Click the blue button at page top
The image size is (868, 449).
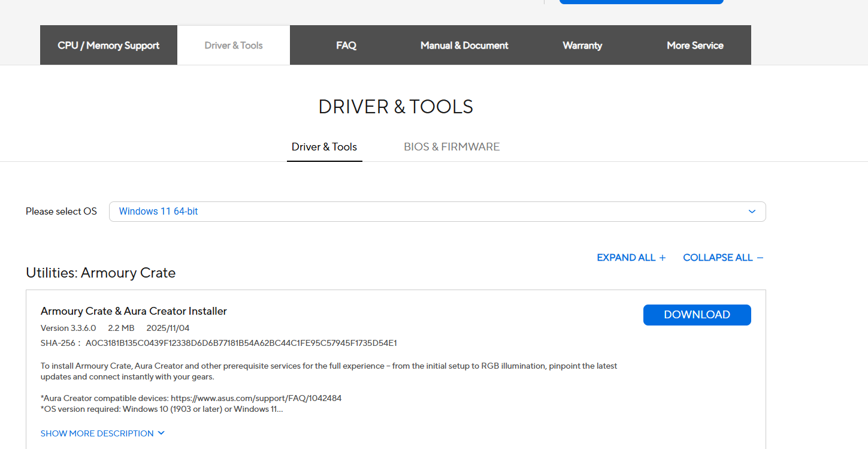click(x=642, y=2)
